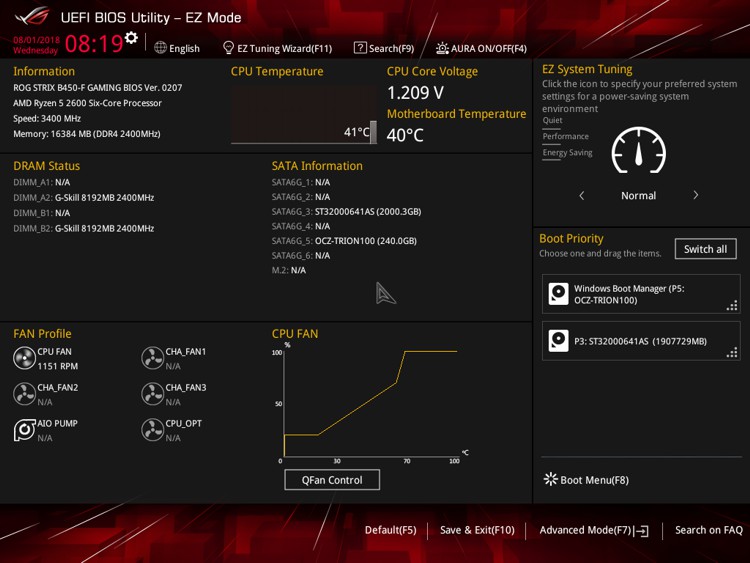Select the CPU FAN icon

(24, 358)
